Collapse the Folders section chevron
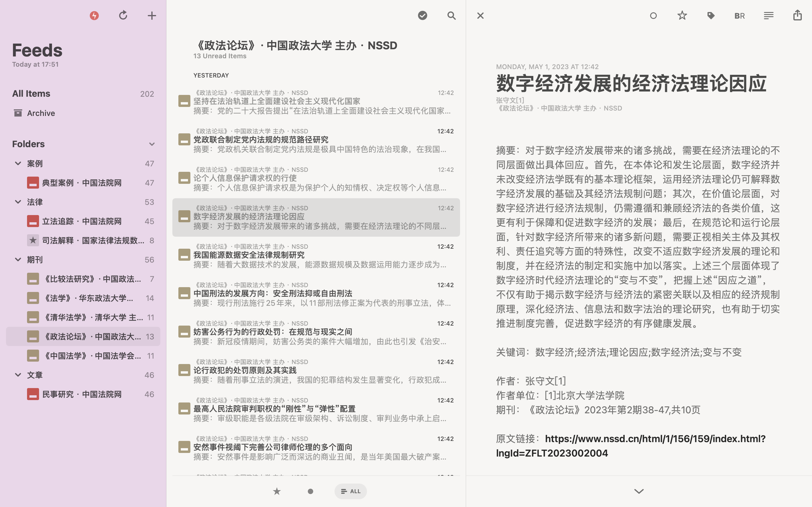The image size is (812, 507). [152, 144]
